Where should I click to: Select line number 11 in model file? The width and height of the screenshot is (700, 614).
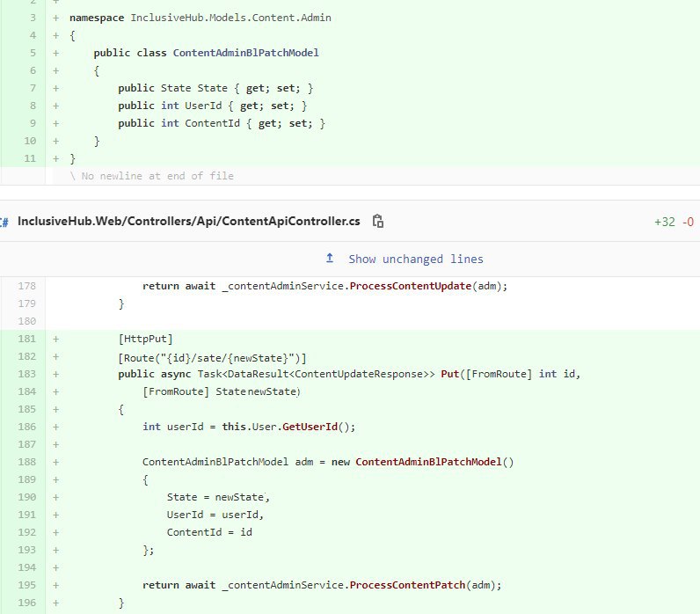pyautogui.click(x=30, y=158)
